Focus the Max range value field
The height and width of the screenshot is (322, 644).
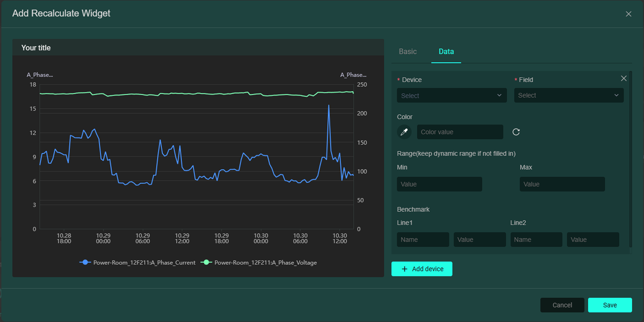point(562,184)
